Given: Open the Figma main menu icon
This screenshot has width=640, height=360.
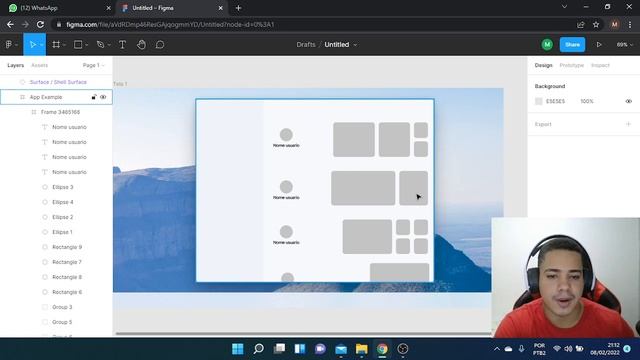Looking at the screenshot, I should [9, 44].
